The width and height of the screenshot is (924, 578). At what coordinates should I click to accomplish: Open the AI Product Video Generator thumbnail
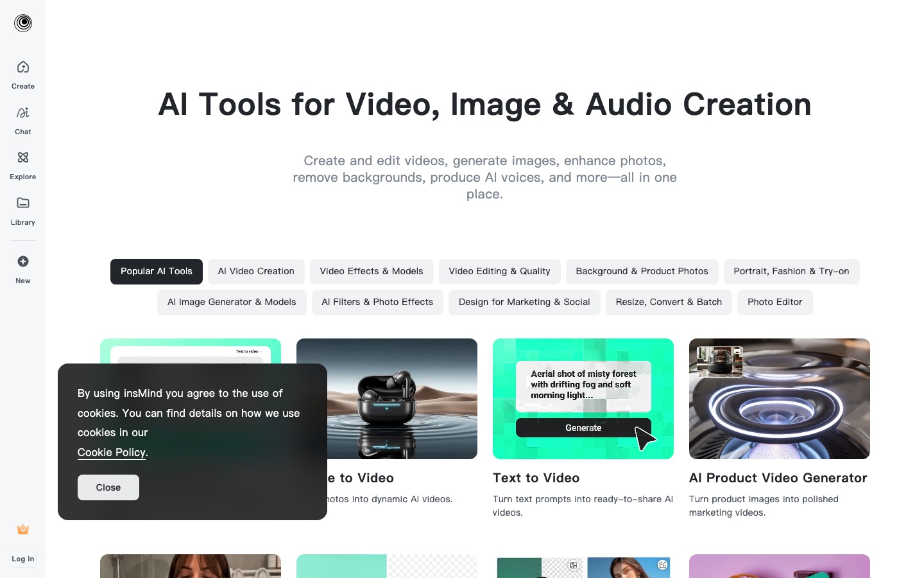(x=780, y=399)
